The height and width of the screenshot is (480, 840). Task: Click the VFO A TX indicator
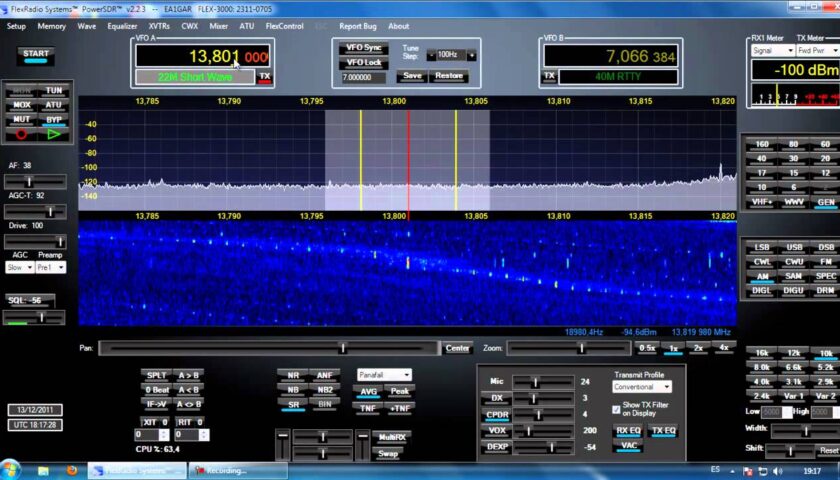(x=265, y=77)
